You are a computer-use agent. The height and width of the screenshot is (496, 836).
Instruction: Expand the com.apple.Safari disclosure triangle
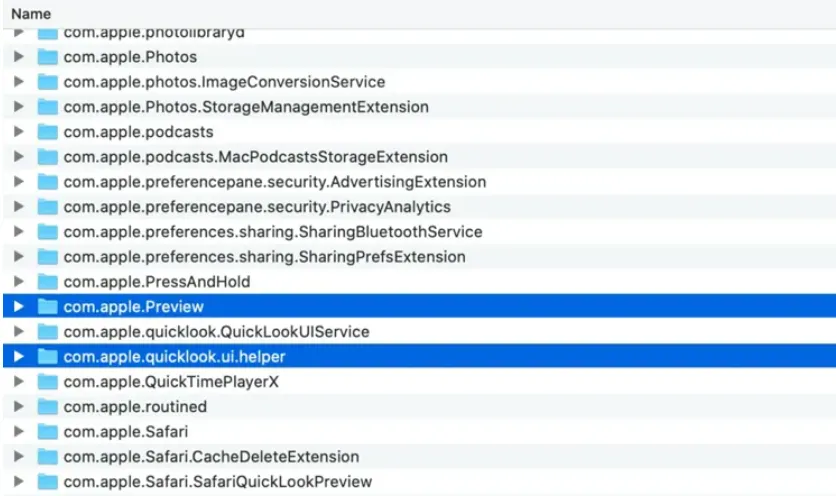19,432
